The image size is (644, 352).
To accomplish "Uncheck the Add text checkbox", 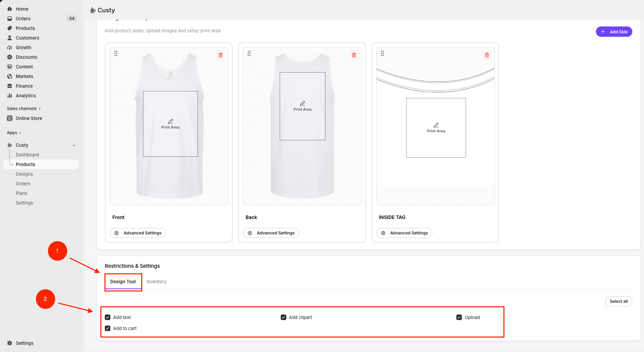I will point(108,317).
